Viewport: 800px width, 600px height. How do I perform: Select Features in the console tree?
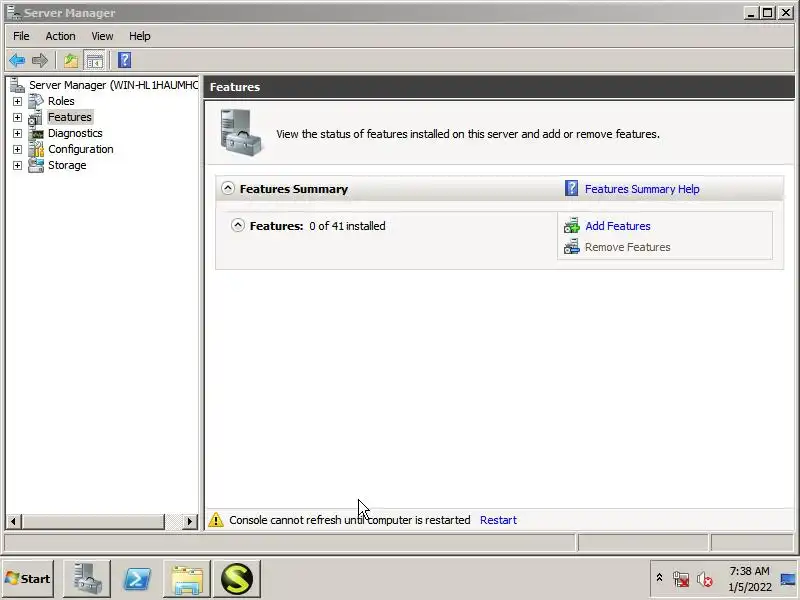[x=69, y=117]
